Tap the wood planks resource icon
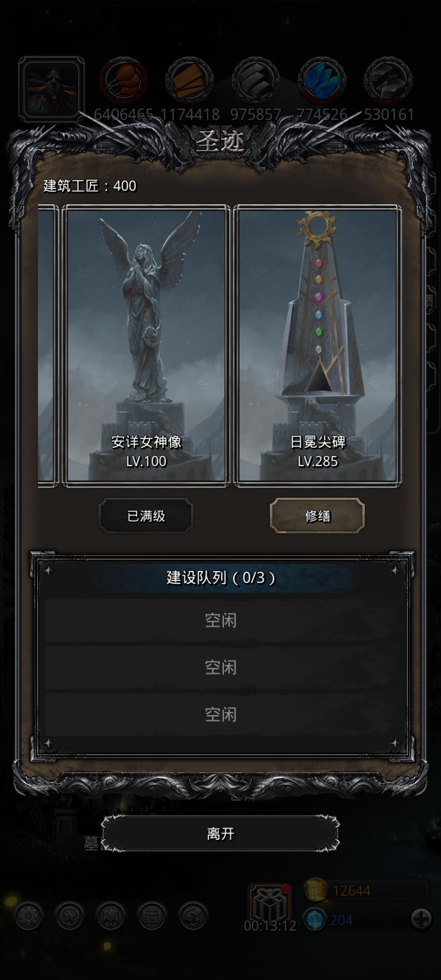The height and width of the screenshot is (980, 441). click(x=189, y=81)
